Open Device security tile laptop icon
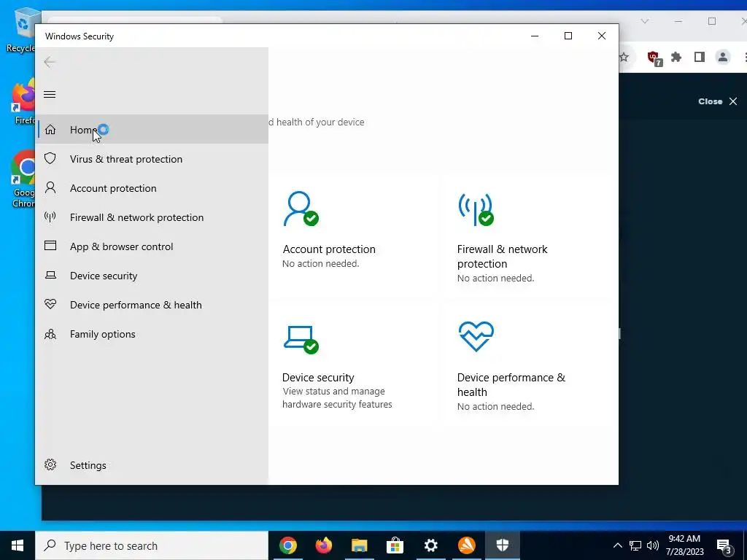747x560 pixels. (x=301, y=340)
